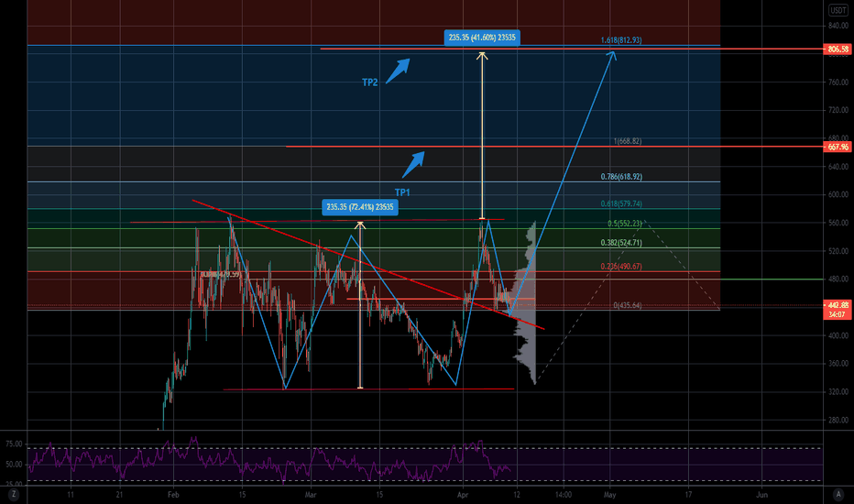Click the 75.00 RSI scale value
This screenshot has height=504, width=854.
point(14,444)
